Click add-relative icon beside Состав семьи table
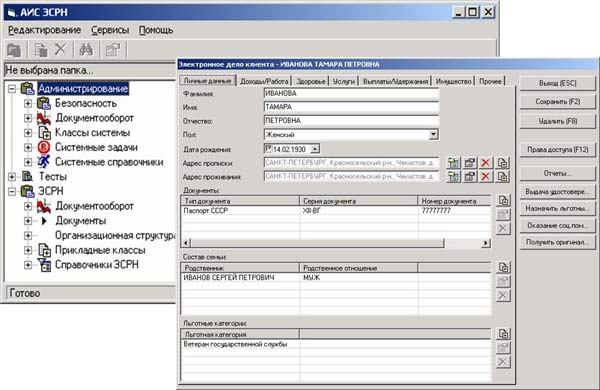600x390 pixels. (x=504, y=267)
